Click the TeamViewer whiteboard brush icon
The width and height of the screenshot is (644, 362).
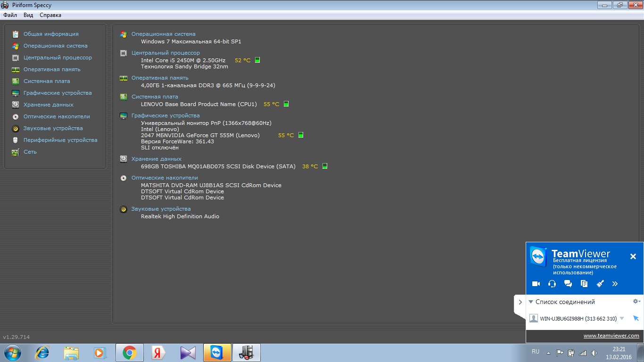(x=600, y=284)
